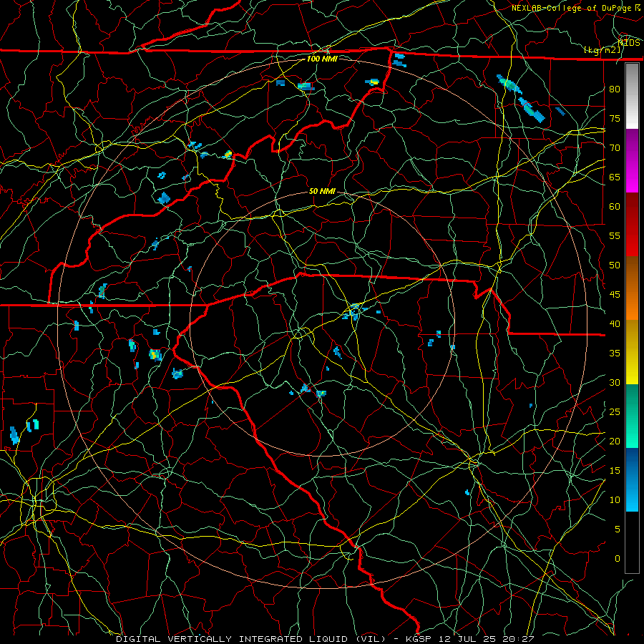Image resolution: width=644 pixels, height=644 pixels.
Task: Click the "KGSP" radar site identifier
Action: [419, 639]
